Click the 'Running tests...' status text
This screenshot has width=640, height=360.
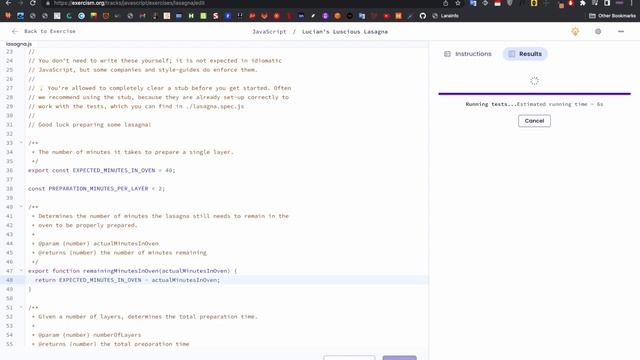point(491,104)
